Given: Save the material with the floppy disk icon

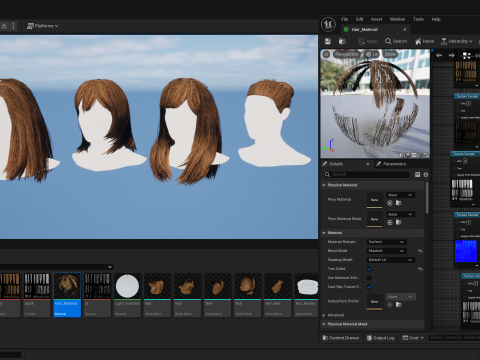Looking at the screenshot, I should (x=328, y=41).
